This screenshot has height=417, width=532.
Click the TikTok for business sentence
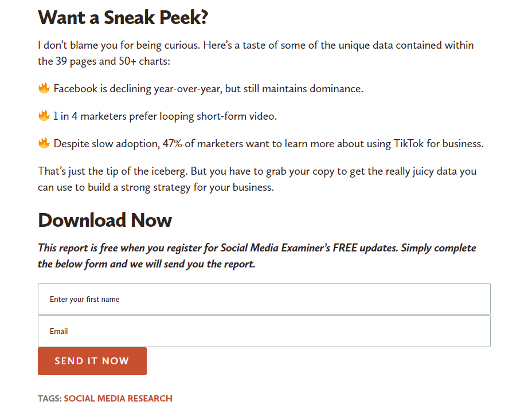[268, 144]
